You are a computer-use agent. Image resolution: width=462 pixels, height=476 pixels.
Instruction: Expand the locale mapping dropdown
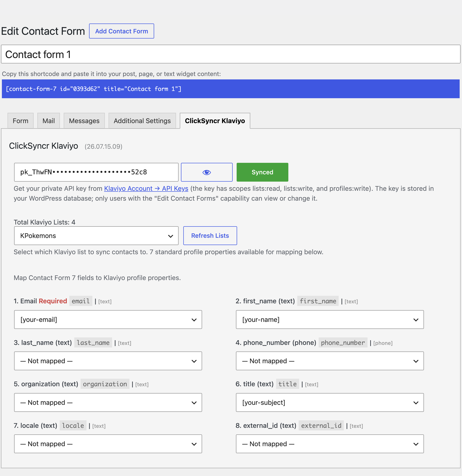pyautogui.click(x=108, y=444)
